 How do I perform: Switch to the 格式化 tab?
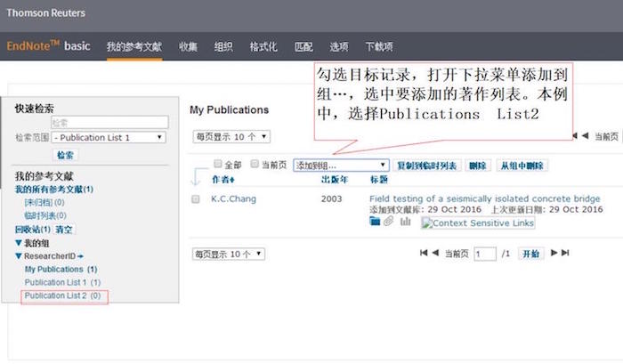click(263, 46)
